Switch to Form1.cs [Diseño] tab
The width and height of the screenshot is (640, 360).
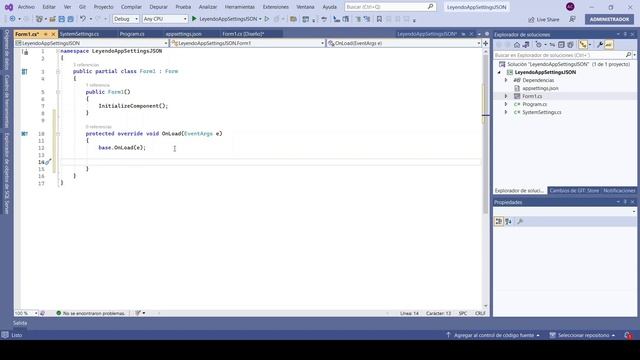point(243,34)
